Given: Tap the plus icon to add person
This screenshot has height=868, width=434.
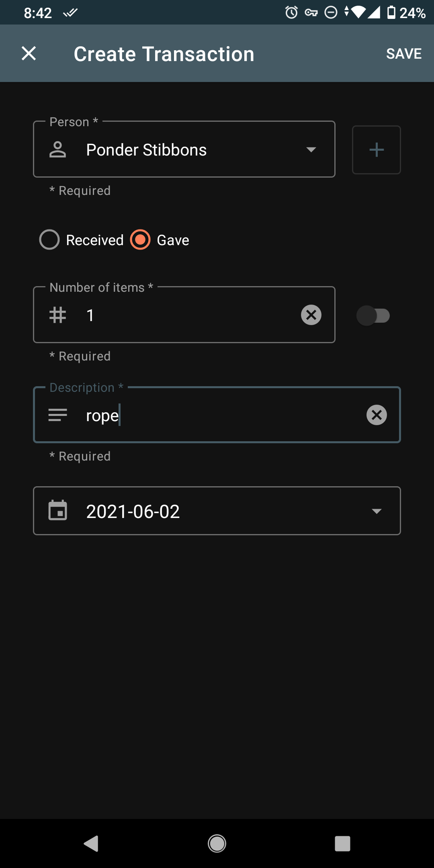Looking at the screenshot, I should click(x=376, y=150).
